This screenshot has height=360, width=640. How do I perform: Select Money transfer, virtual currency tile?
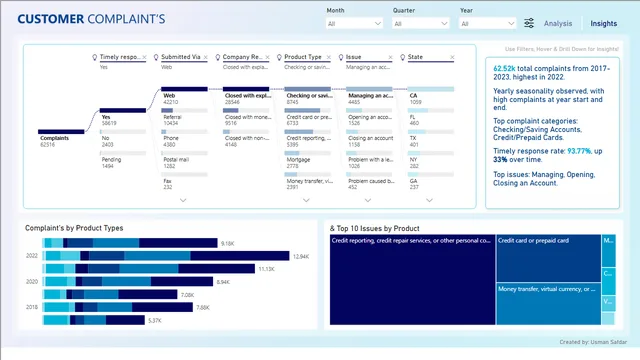point(548,304)
